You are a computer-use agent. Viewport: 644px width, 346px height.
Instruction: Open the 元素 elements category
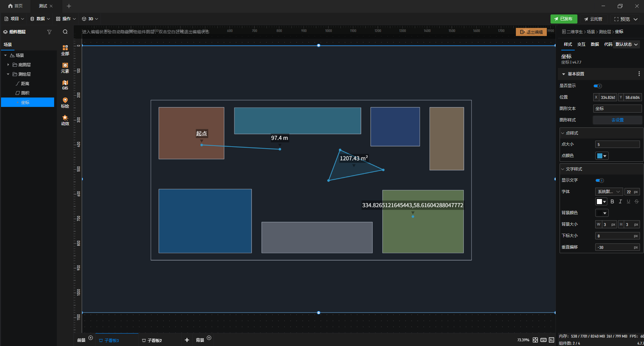65,68
